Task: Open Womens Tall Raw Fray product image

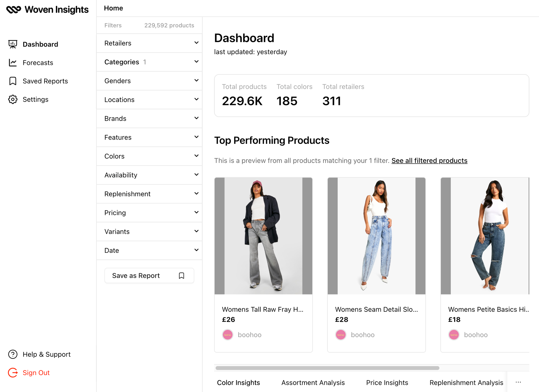Action: (x=263, y=236)
